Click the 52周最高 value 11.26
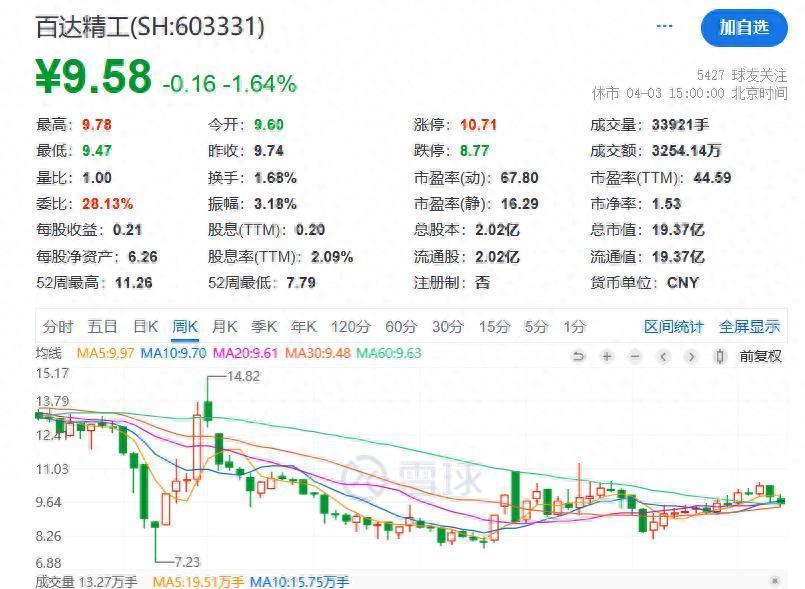 133,283
